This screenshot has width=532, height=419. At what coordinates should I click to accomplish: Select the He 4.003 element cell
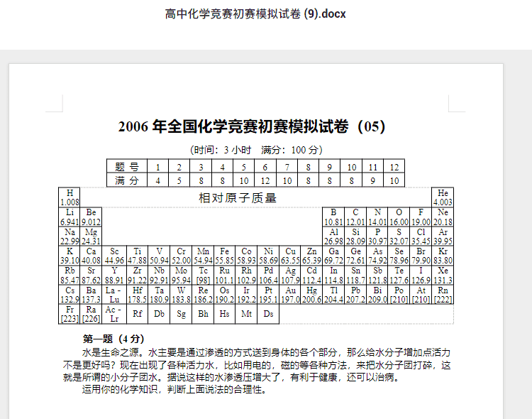[x=443, y=197]
